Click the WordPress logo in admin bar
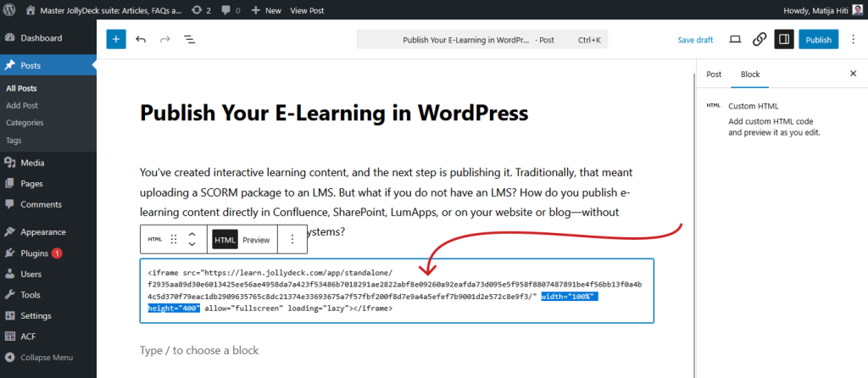 pyautogui.click(x=11, y=10)
